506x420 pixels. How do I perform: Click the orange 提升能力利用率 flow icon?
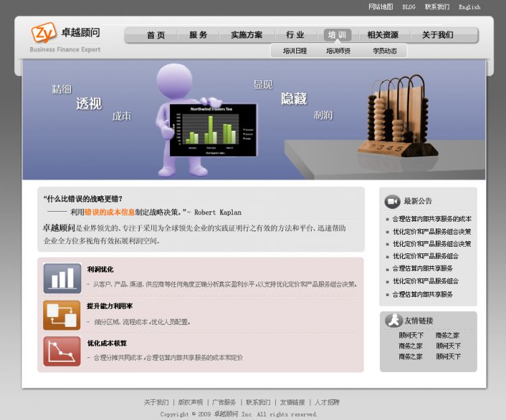(x=62, y=315)
